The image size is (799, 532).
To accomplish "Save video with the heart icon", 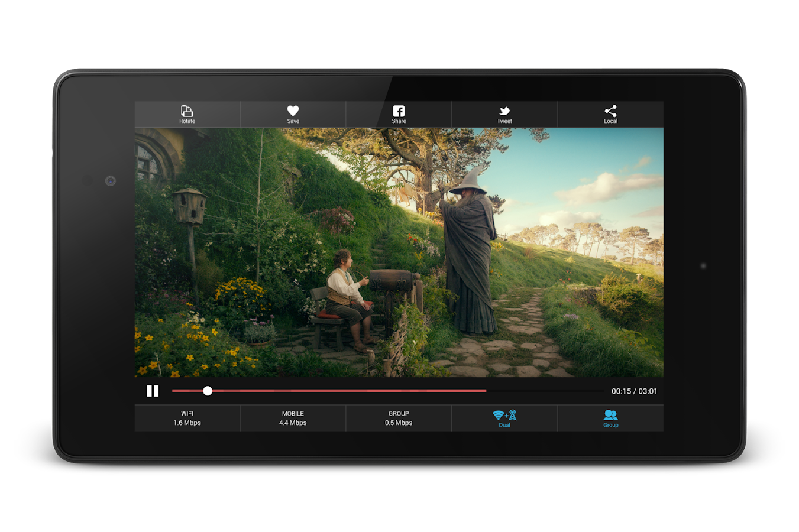I will point(293,111).
